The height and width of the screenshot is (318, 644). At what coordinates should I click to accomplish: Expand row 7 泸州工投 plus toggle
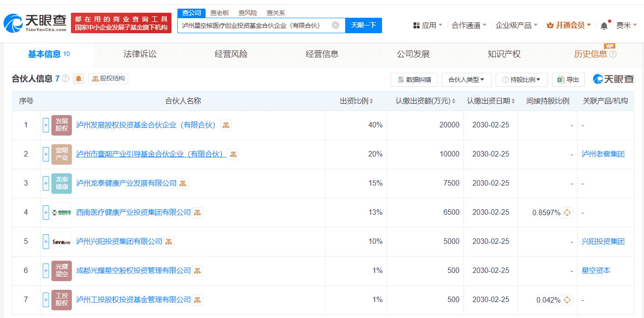coord(46,300)
